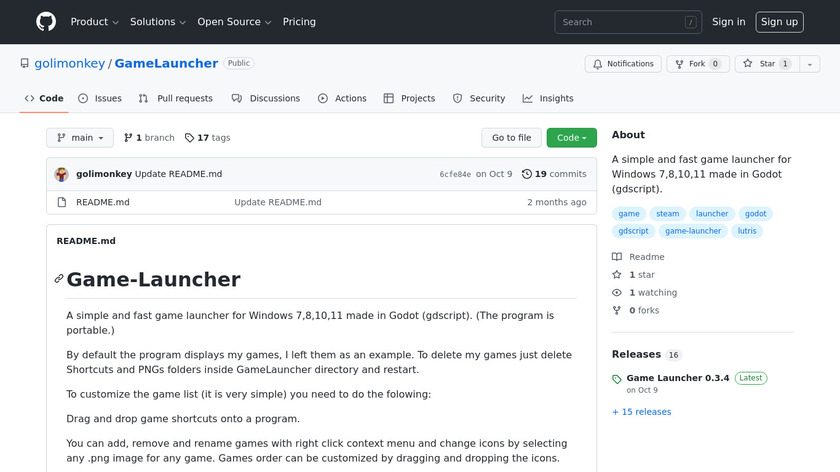
Task: Select the lutris topic tag
Action: coord(747,231)
